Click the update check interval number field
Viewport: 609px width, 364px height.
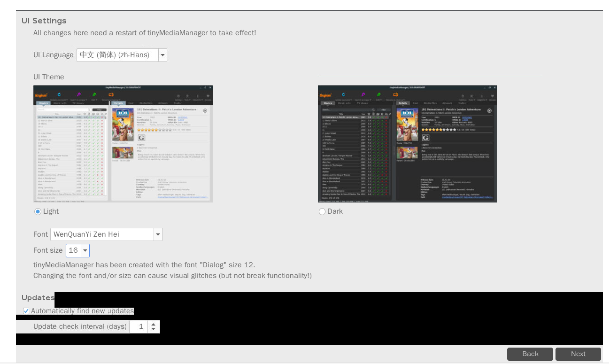[138, 327]
